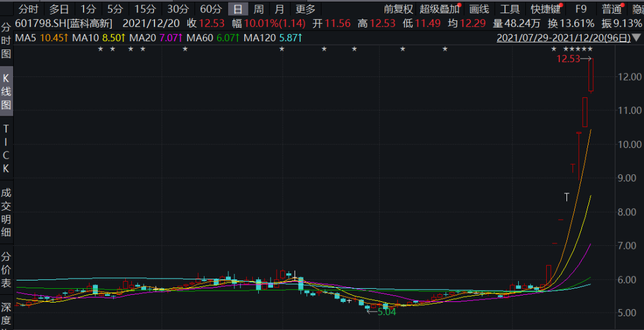Viewport: 644px width, 330px height.
Task: Open the TICK panel in the sidebar
Action: coord(6,149)
